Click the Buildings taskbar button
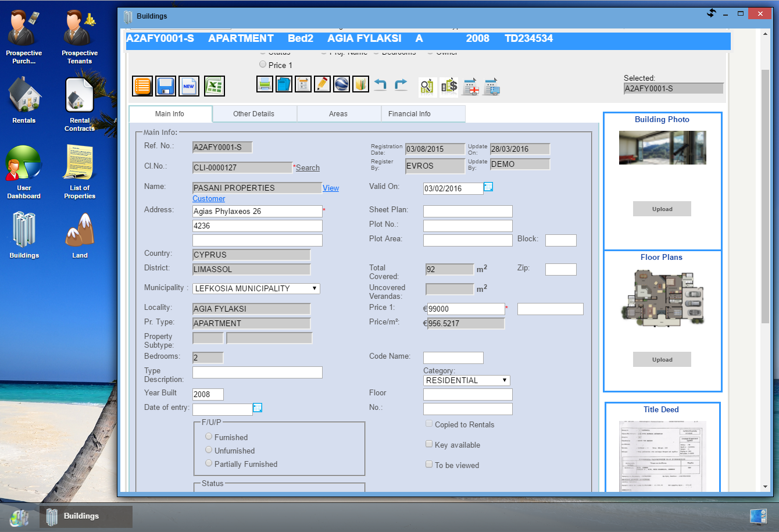The height and width of the screenshot is (532, 779). coord(86,516)
